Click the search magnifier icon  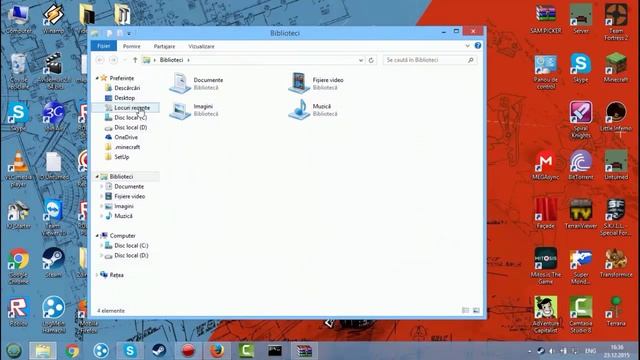point(471,60)
